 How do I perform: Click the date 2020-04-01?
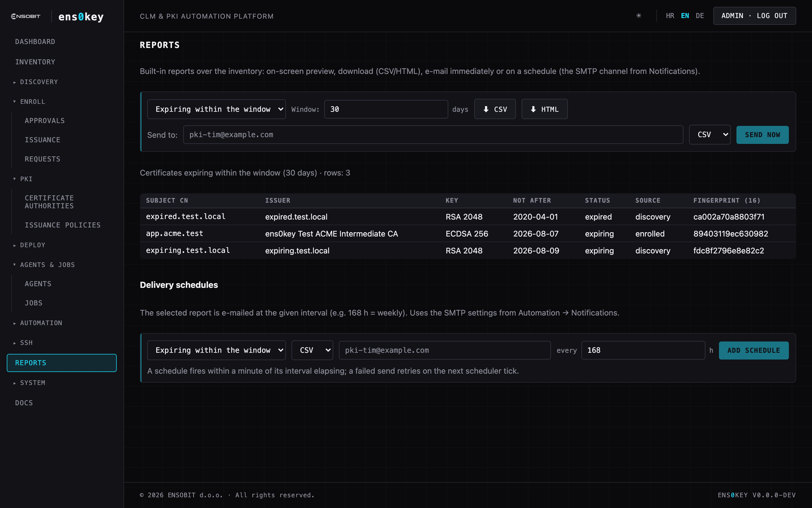(x=535, y=217)
